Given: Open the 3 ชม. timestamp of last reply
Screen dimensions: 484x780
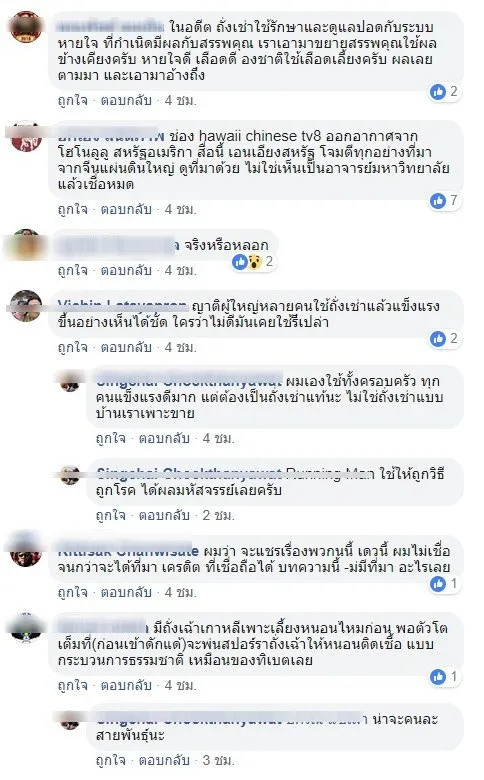Looking at the screenshot, I should click(x=218, y=761).
